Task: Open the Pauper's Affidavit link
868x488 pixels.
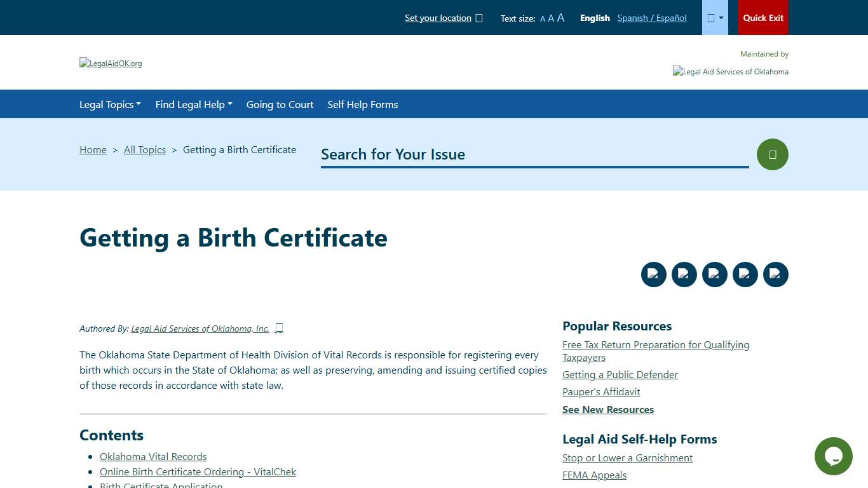Action: pyautogui.click(x=600, y=391)
